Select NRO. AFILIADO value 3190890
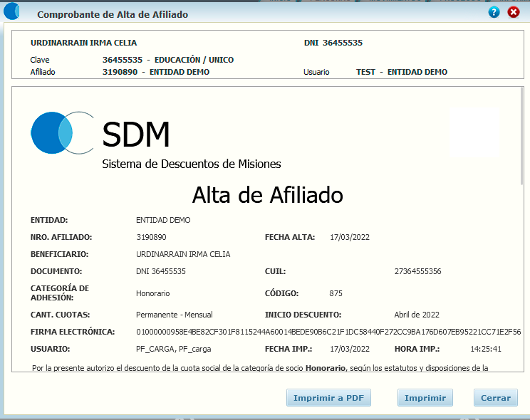The width and height of the screenshot is (530, 420). 151,237
